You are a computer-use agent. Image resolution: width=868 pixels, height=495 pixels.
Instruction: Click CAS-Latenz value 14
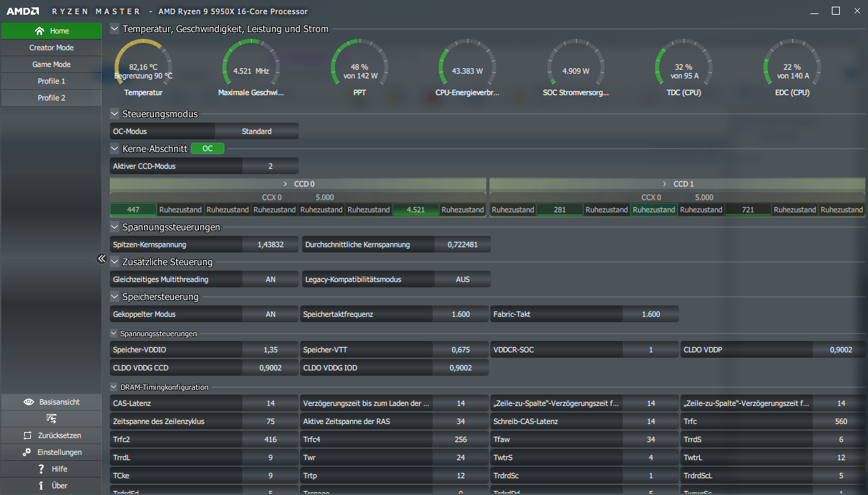(271, 403)
